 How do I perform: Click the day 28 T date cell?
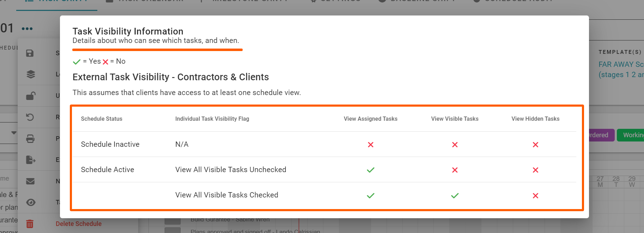click(x=616, y=182)
